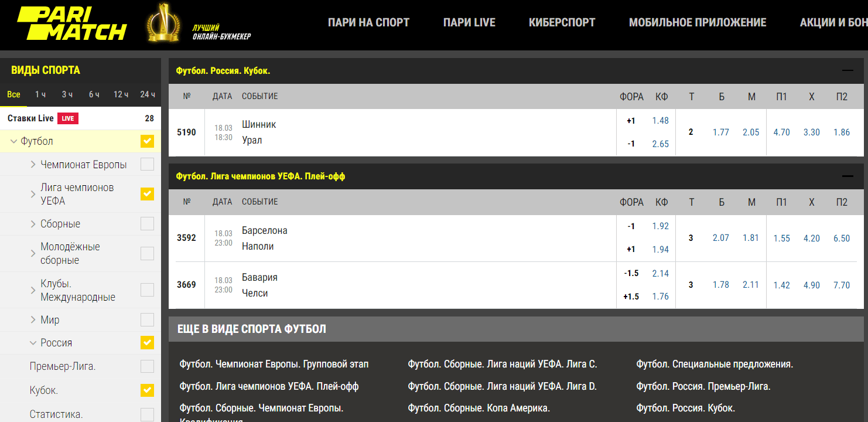Uncheck the Кубок. checkbox
The width and height of the screenshot is (868, 422).
click(147, 390)
